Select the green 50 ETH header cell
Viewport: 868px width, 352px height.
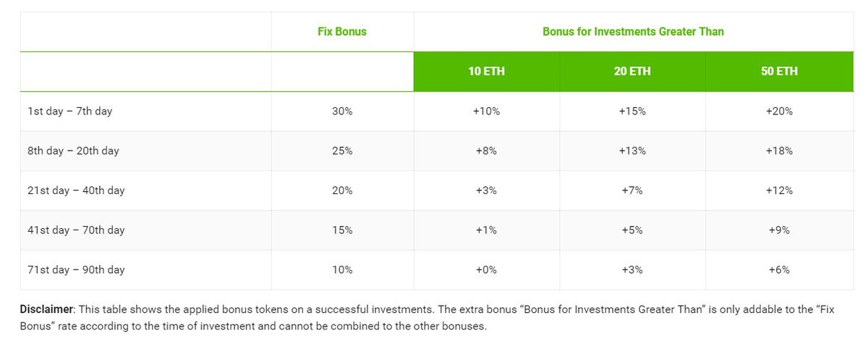[779, 72]
